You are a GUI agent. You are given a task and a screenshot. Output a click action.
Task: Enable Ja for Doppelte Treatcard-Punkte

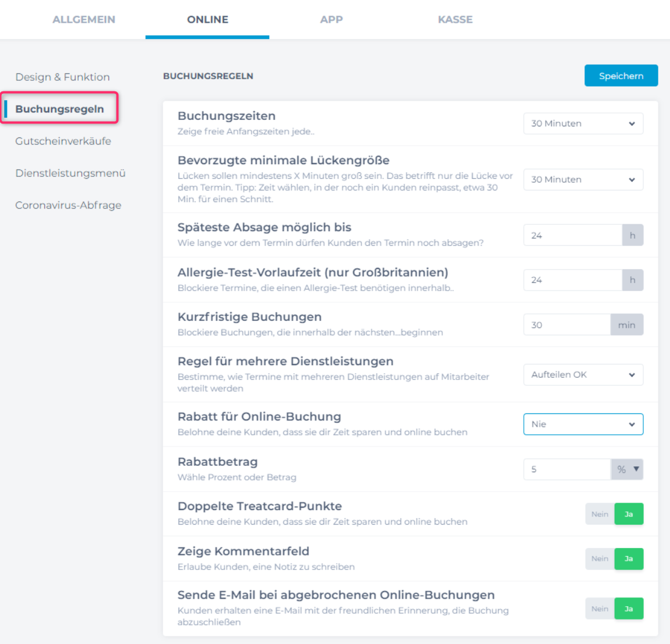point(629,514)
